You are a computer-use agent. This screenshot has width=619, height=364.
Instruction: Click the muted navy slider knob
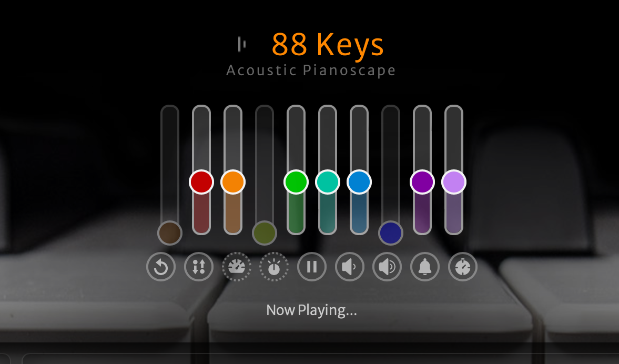pos(391,233)
